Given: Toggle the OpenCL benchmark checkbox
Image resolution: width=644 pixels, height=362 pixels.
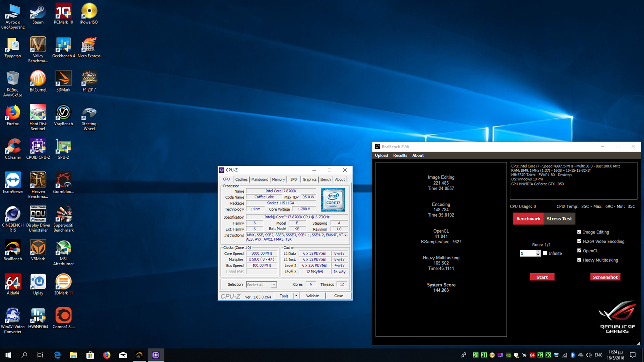Looking at the screenshot, I should pyautogui.click(x=579, y=250).
